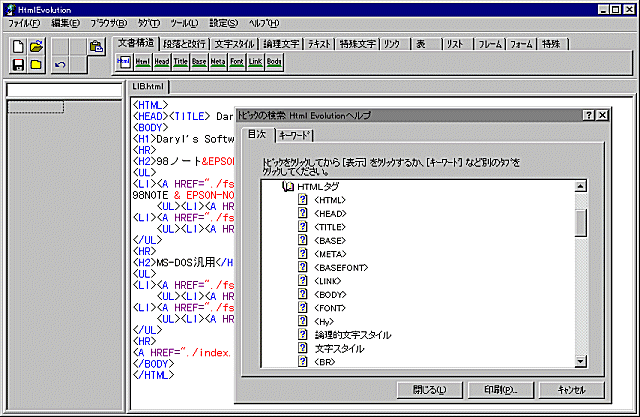The width and height of the screenshot is (640, 417).
Task: Click the キャンセル button
Action: point(572,389)
